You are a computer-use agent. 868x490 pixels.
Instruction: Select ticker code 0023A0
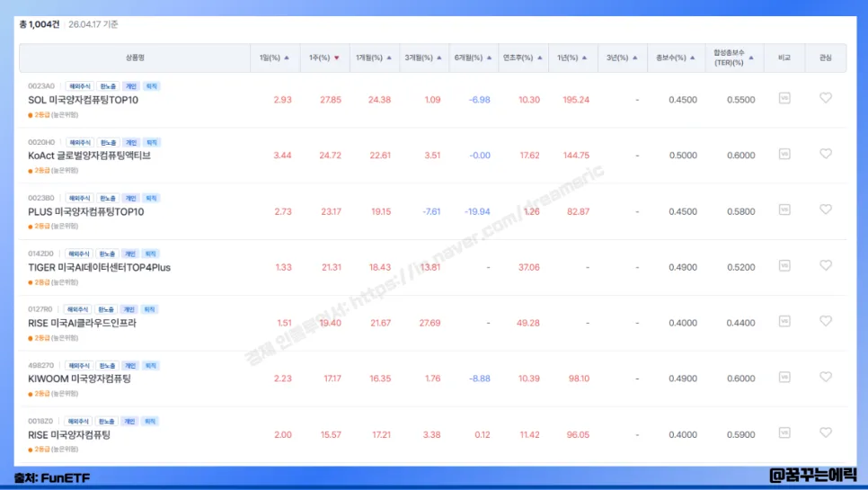tap(41, 86)
